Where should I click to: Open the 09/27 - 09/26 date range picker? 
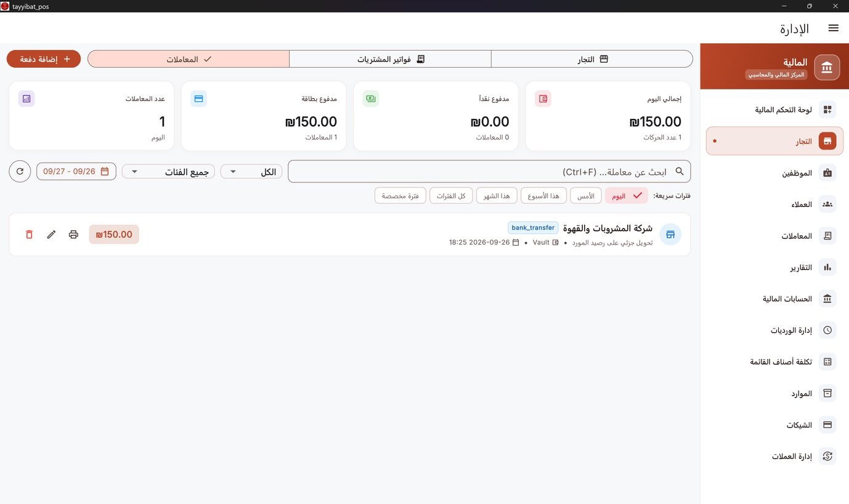(x=76, y=171)
